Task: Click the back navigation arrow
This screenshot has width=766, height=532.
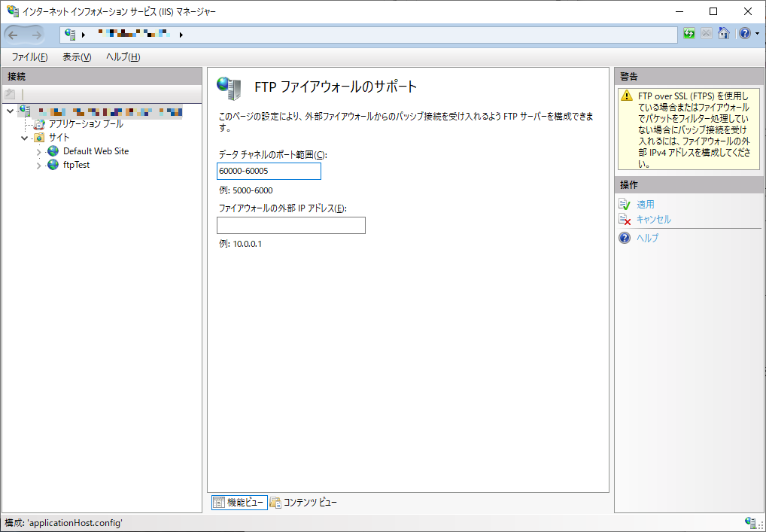Action: [x=12, y=33]
